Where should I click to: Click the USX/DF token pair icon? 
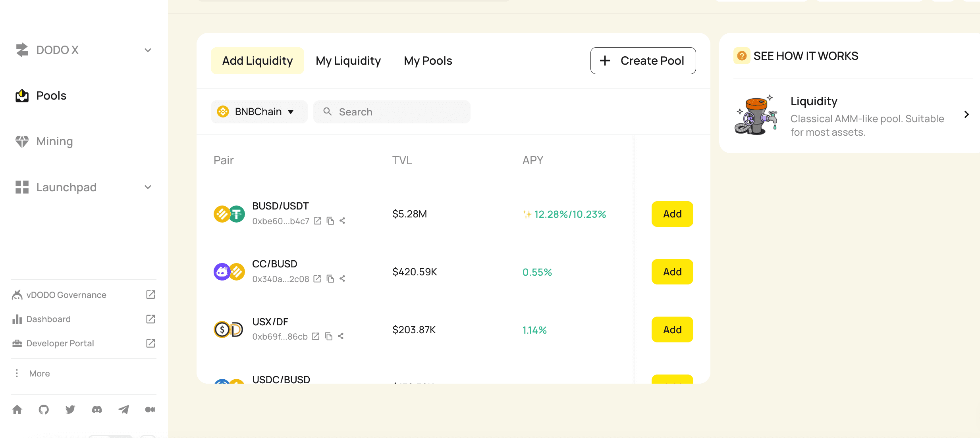228,330
